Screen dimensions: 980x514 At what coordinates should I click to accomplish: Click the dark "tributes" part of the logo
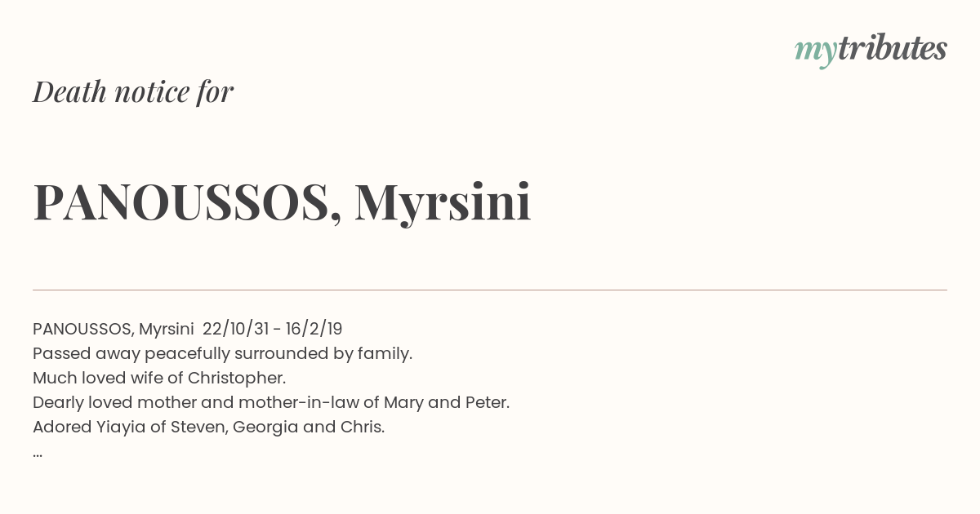coord(892,48)
